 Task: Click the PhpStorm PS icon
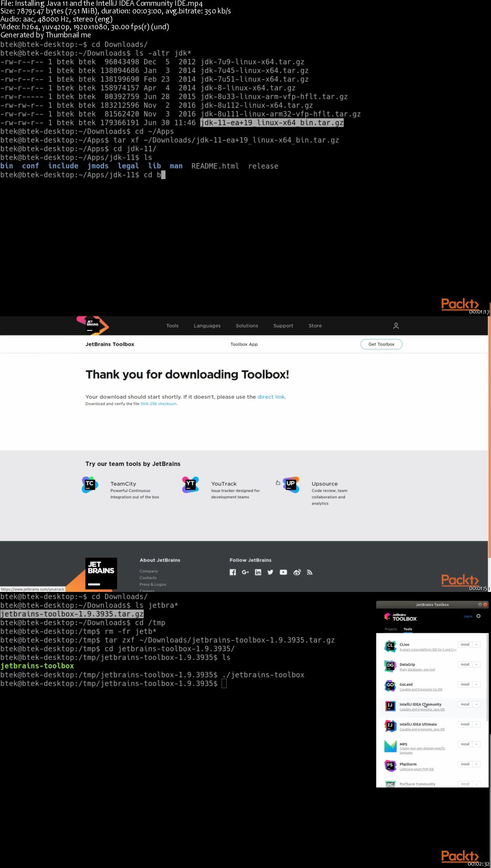tap(390, 766)
